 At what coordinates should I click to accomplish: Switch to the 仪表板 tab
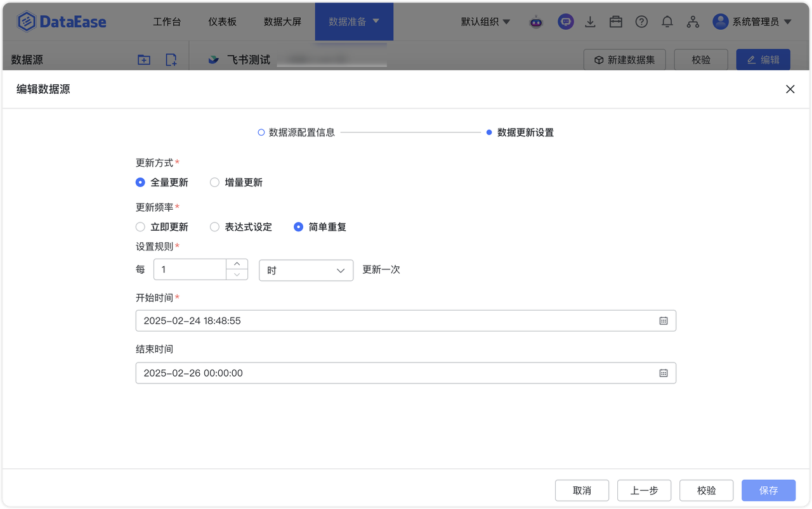pyautogui.click(x=221, y=21)
